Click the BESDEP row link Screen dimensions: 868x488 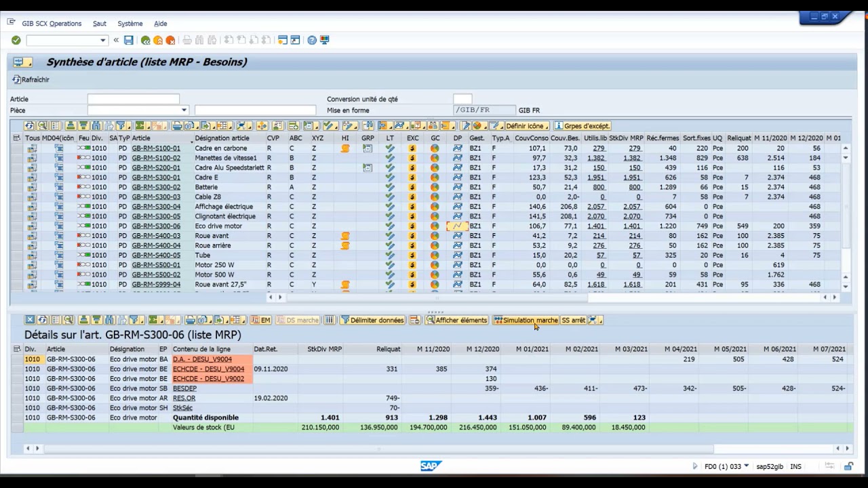coord(184,389)
